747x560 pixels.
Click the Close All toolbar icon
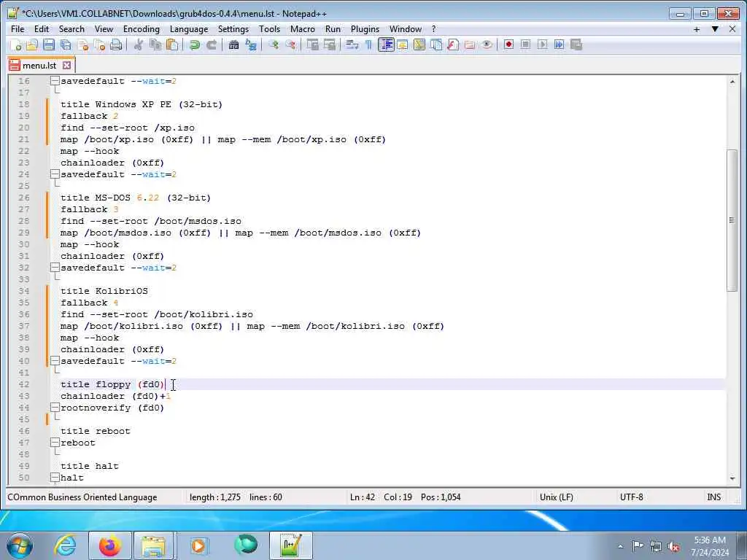tap(99, 44)
